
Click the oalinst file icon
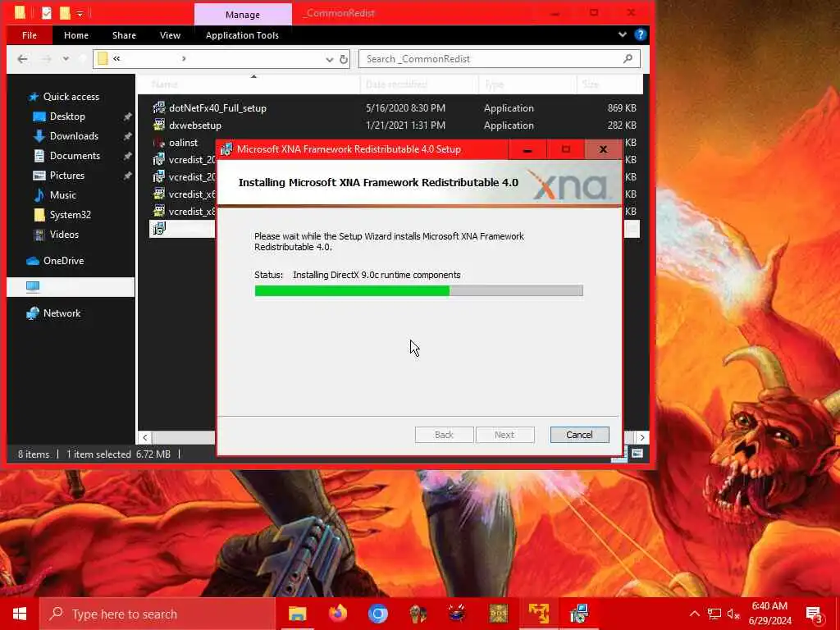(158, 143)
